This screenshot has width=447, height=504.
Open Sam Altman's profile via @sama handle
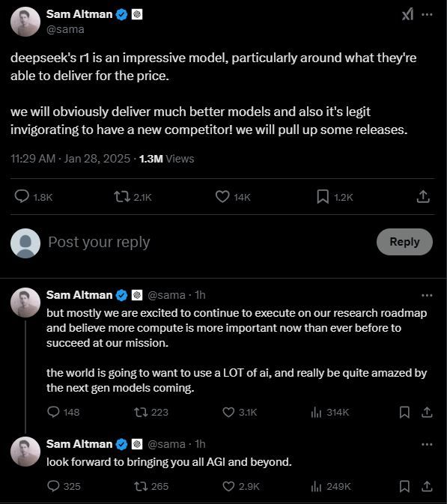point(65,29)
